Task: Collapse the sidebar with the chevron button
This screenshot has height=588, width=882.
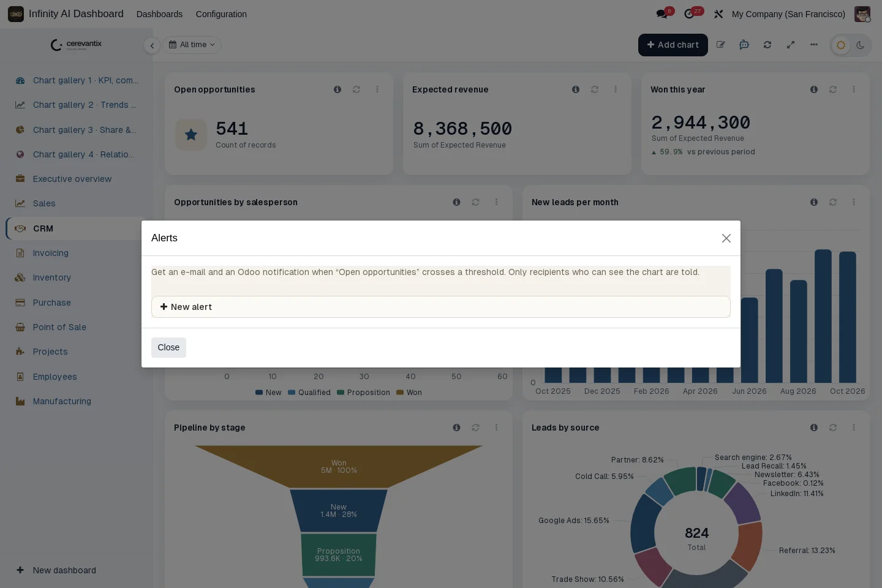Action: tap(152, 45)
